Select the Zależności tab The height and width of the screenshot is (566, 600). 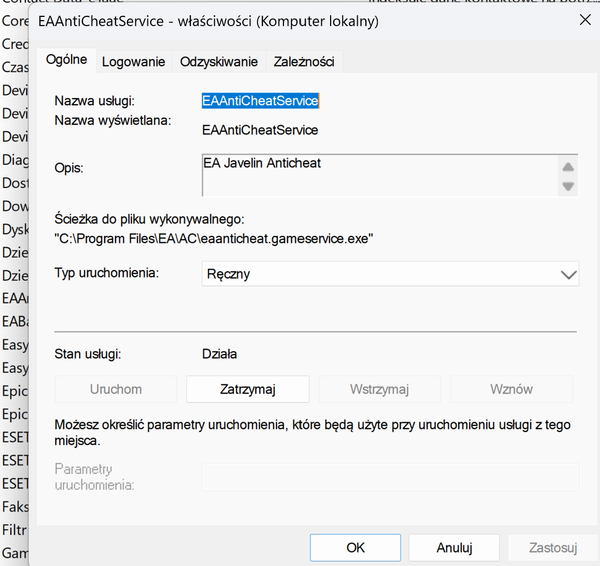(x=305, y=62)
